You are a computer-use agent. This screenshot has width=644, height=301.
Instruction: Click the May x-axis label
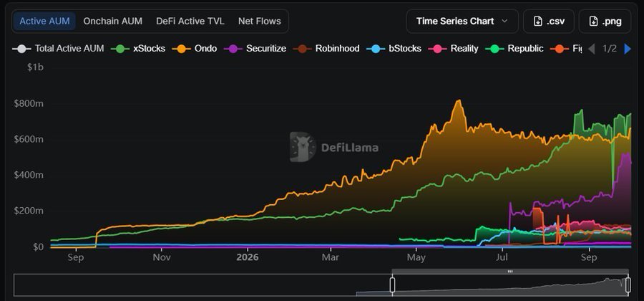click(x=416, y=257)
